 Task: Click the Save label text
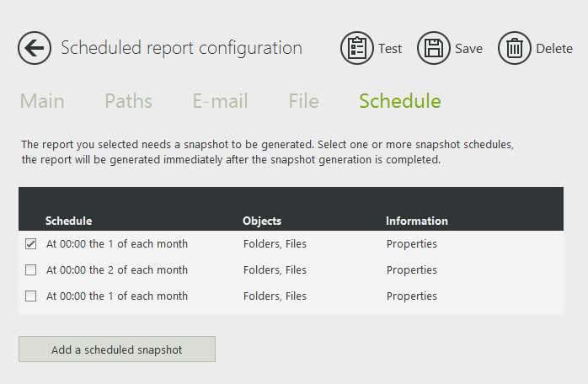click(x=468, y=49)
